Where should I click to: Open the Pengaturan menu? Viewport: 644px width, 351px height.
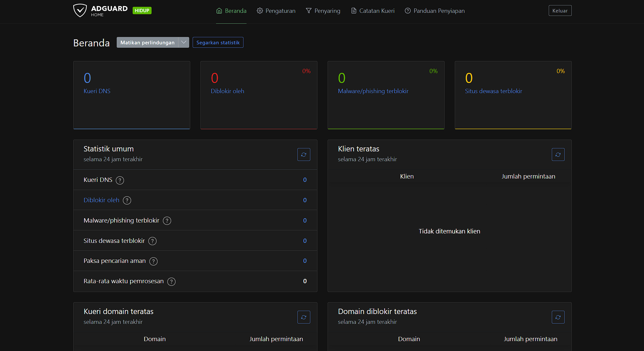(276, 11)
